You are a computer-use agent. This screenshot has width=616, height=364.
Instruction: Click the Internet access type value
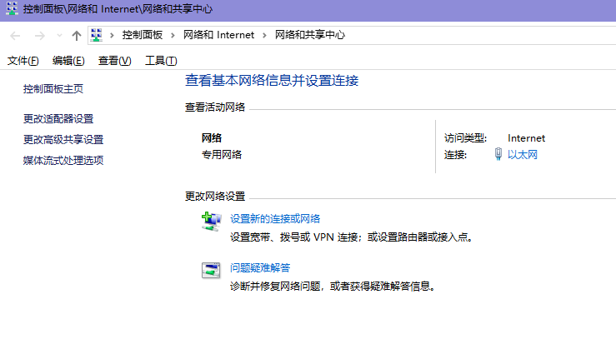pos(527,138)
